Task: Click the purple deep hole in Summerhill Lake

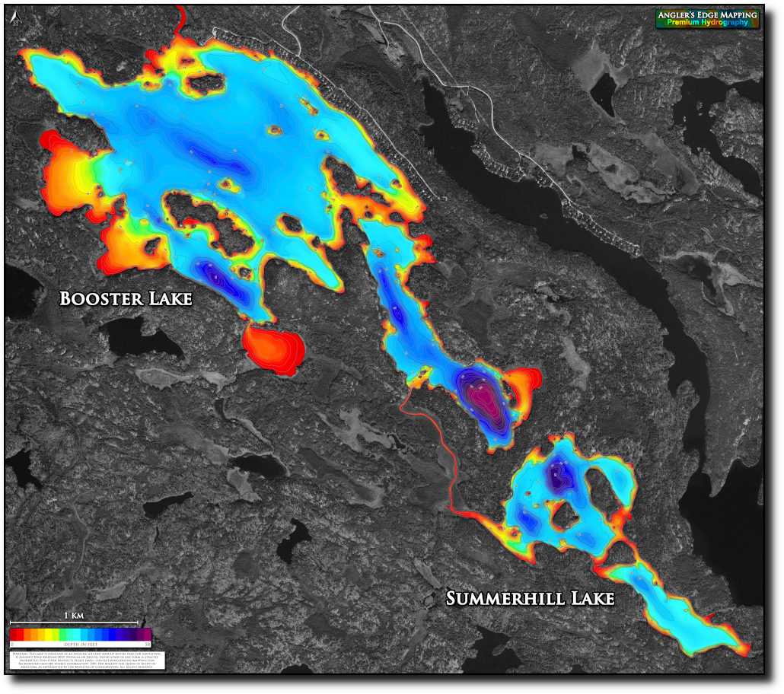Action: [x=559, y=478]
